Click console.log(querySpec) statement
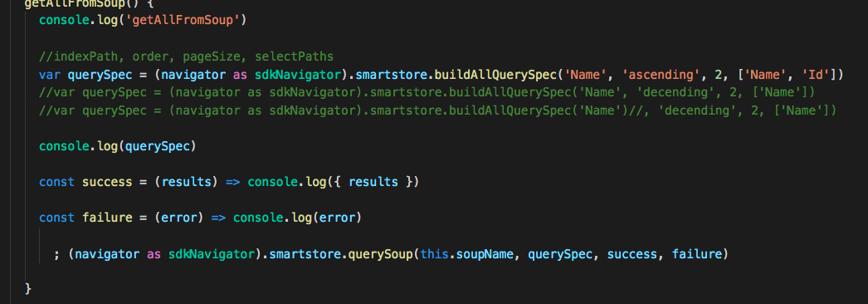Screen dimensions: 868x304 click(x=118, y=147)
